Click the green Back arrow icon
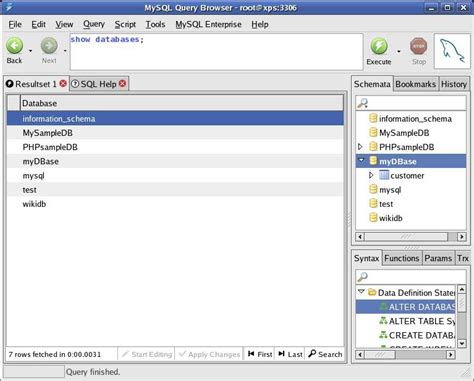The image size is (474, 381). (x=15, y=46)
